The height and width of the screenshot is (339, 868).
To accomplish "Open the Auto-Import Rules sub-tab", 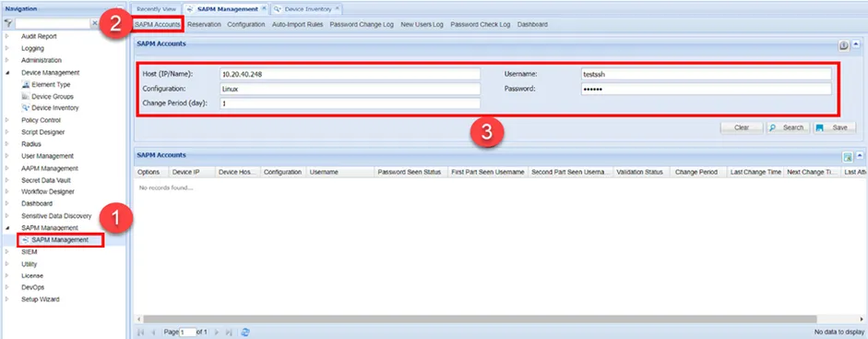I will (297, 24).
